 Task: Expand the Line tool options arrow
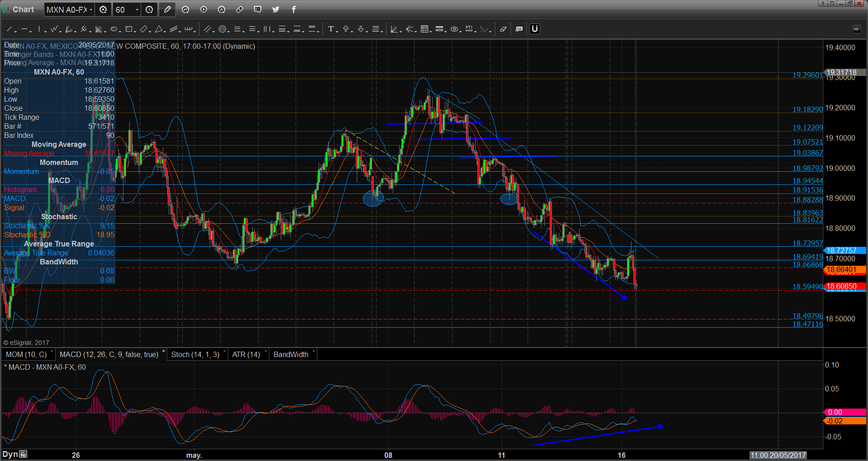pyautogui.click(x=16, y=31)
